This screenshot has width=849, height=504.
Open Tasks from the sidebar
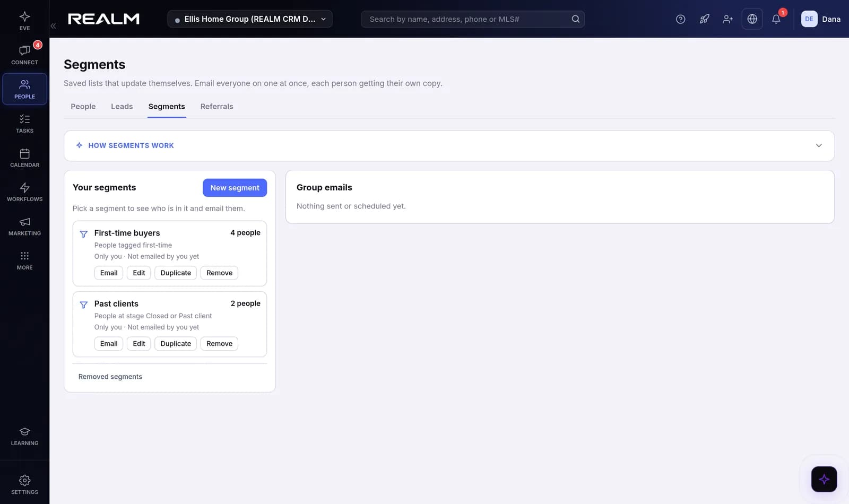pyautogui.click(x=24, y=124)
